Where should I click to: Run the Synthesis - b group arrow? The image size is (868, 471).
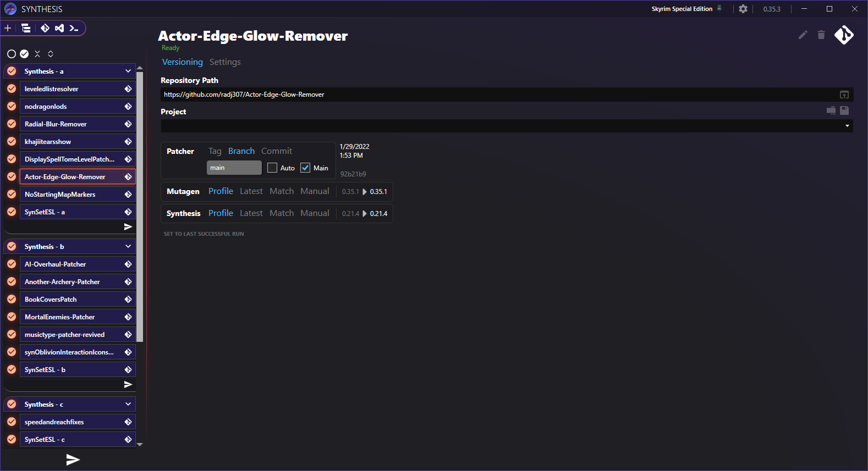point(128,385)
